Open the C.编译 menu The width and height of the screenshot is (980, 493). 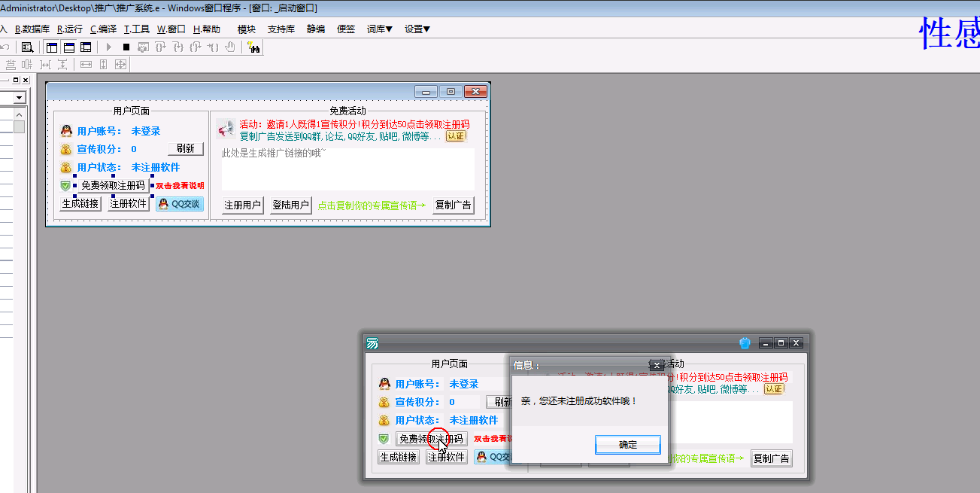(104, 29)
